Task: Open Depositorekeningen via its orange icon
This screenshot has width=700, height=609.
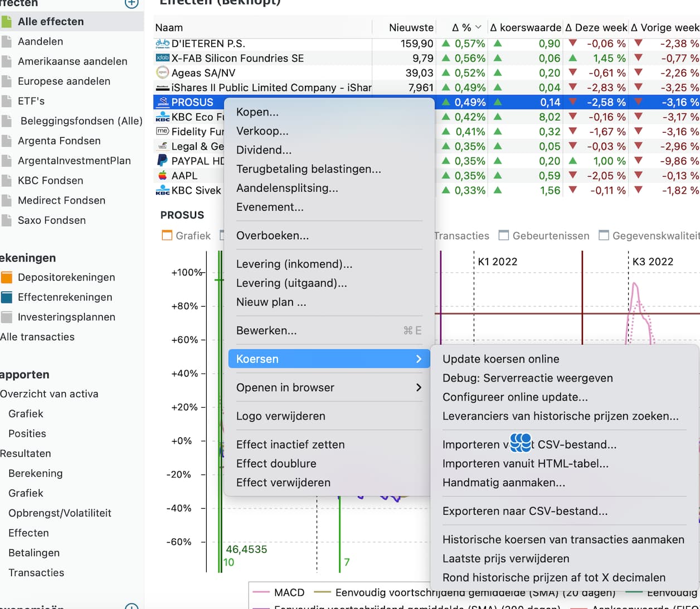Action: pos(7,278)
